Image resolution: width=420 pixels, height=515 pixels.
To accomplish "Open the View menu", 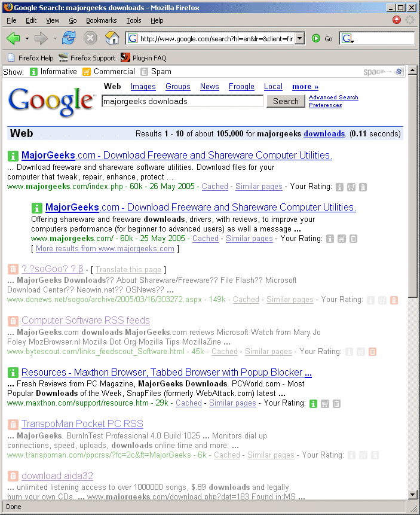I will (53, 20).
